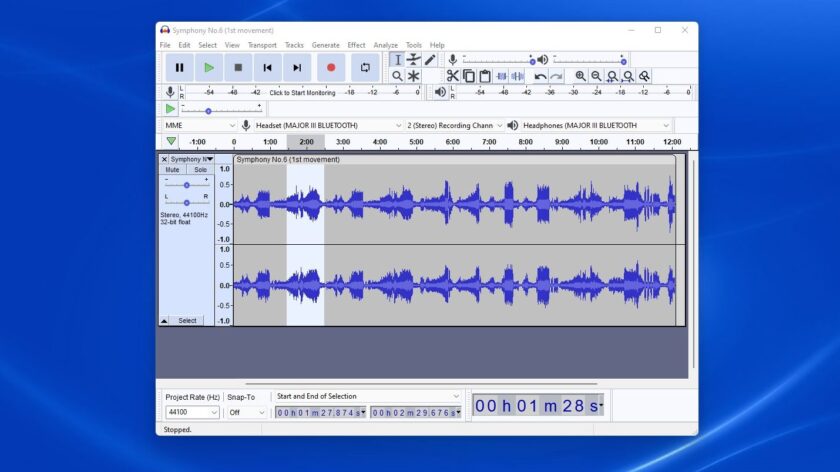Solo the Symphony track

(200, 170)
